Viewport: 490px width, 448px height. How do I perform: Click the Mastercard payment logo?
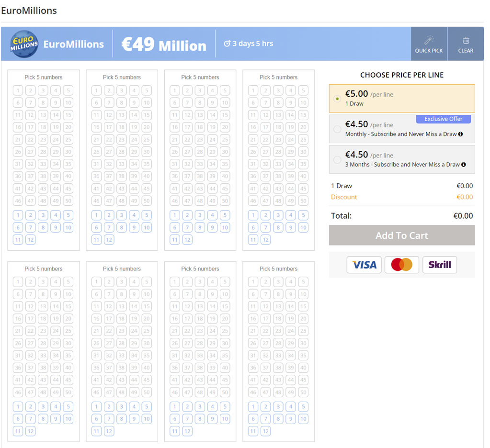click(x=402, y=265)
